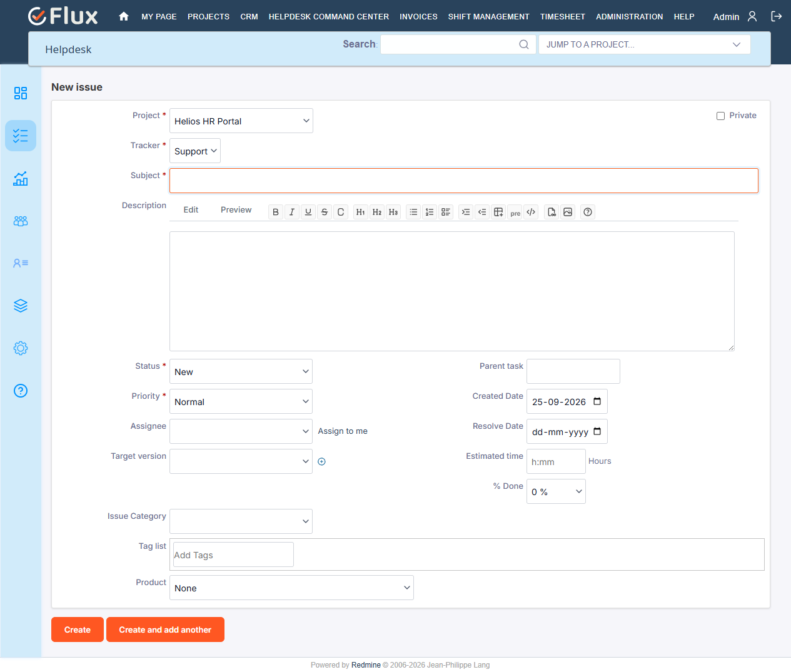This screenshot has height=672, width=791.
Task: Open the Priority dropdown showing Normal
Action: click(241, 401)
